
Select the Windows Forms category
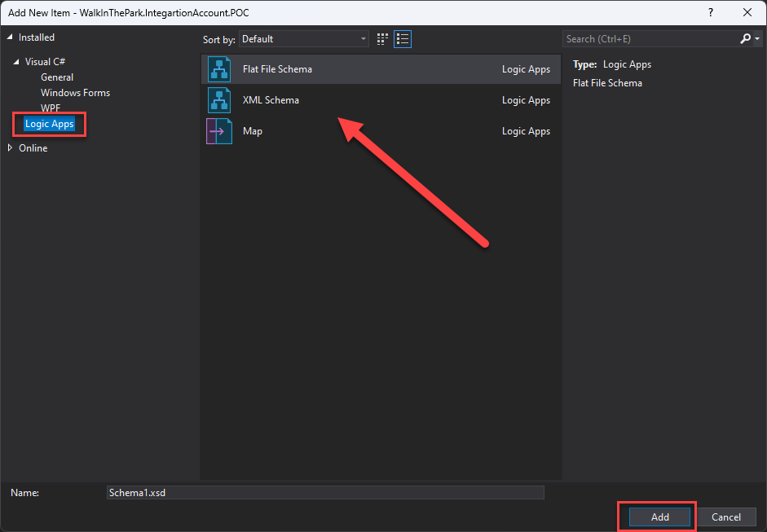click(75, 93)
